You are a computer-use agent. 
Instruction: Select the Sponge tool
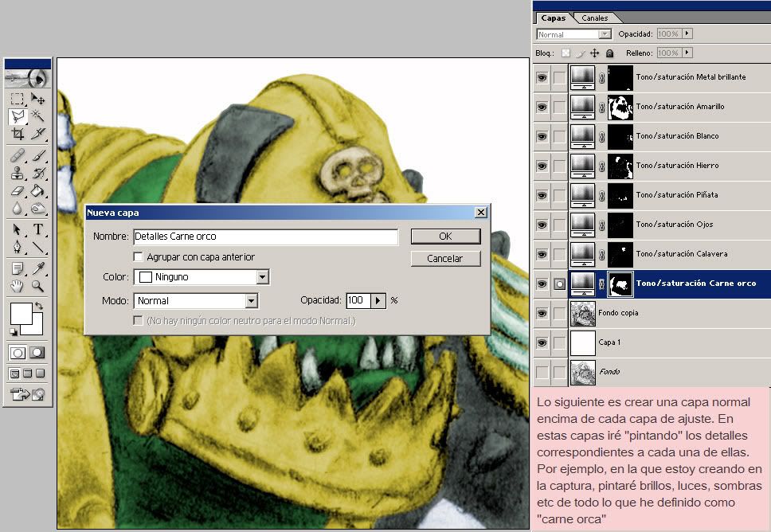tap(38, 209)
